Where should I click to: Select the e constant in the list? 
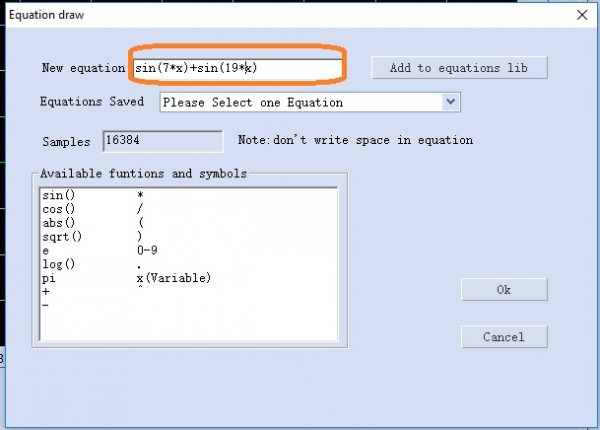pos(45,251)
